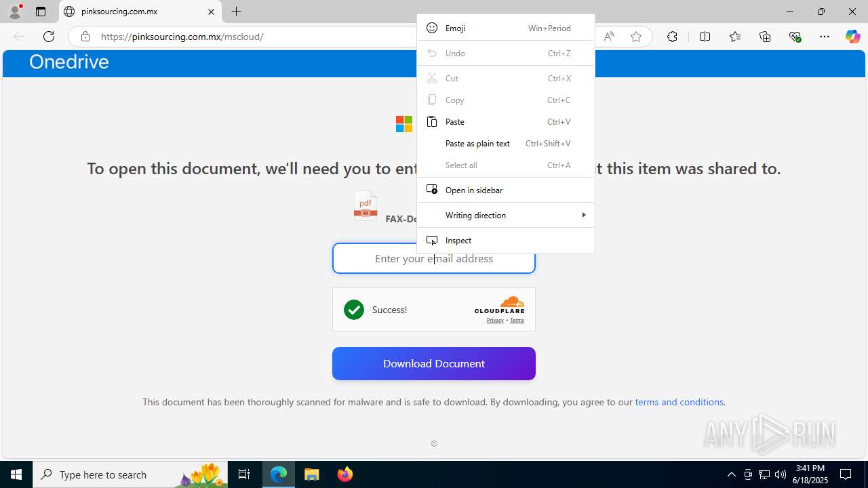Click the Onedrive header title
This screenshot has height=488, width=868.
click(x=69, y=62)
